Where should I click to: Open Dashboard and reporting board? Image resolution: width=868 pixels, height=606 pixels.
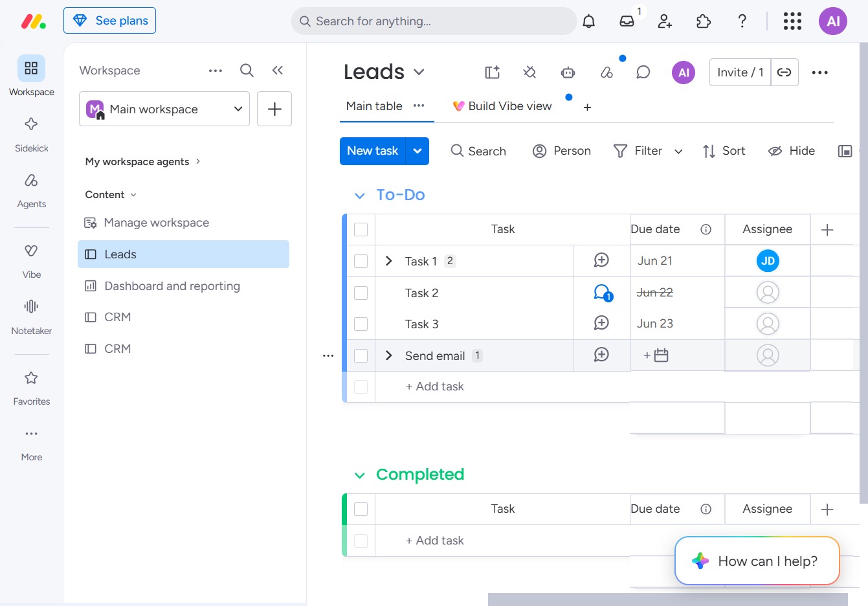pos(184,286)
